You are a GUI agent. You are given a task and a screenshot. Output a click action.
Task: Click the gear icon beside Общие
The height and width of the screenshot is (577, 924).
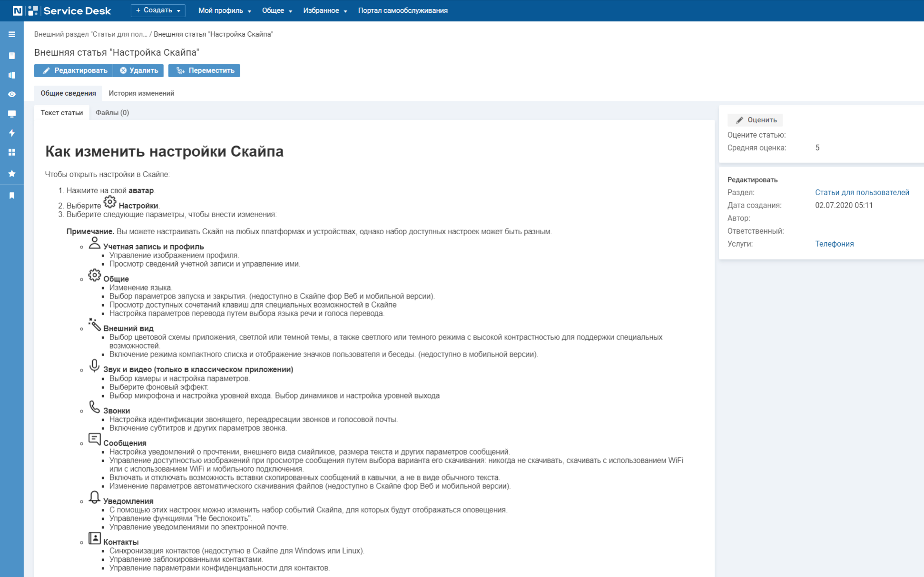(95, 275)
